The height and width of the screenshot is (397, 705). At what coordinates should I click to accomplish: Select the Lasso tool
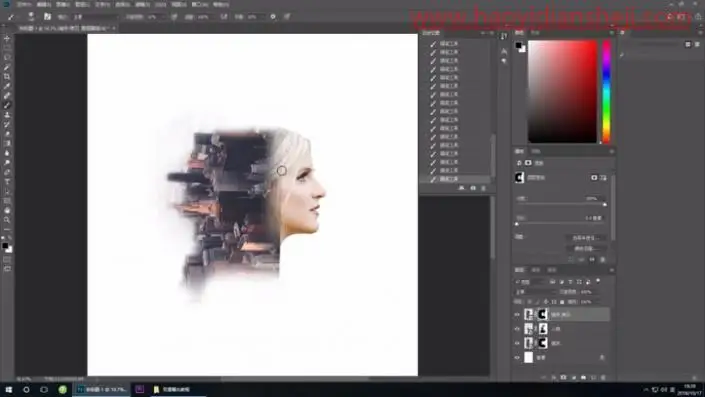click(7, 58)
